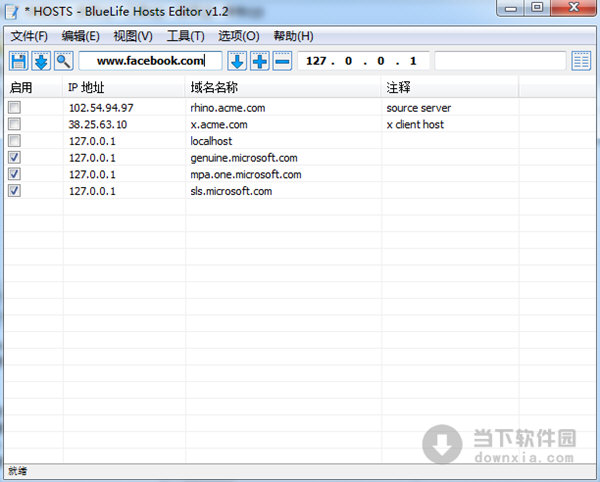Viewport: 600px width, 482px height.
Task: Enable the localhost entry checkbox
Action: click(x=15, y=141)
